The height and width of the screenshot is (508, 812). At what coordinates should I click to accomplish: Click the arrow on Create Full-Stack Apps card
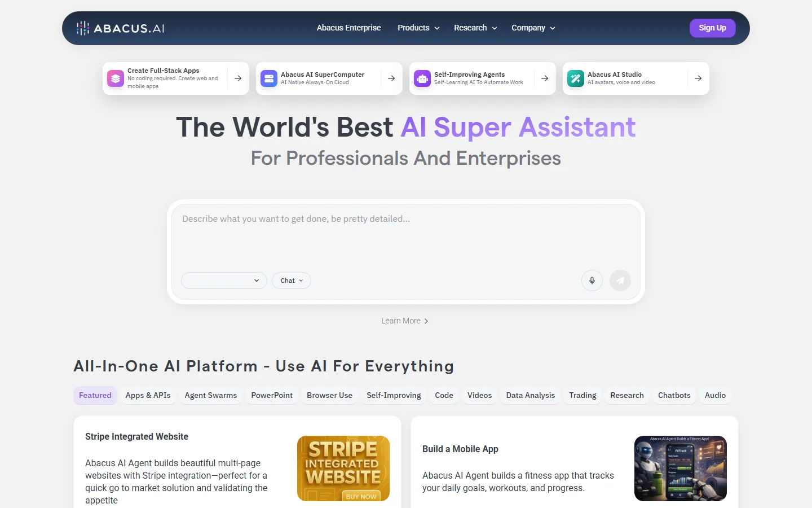238,78
